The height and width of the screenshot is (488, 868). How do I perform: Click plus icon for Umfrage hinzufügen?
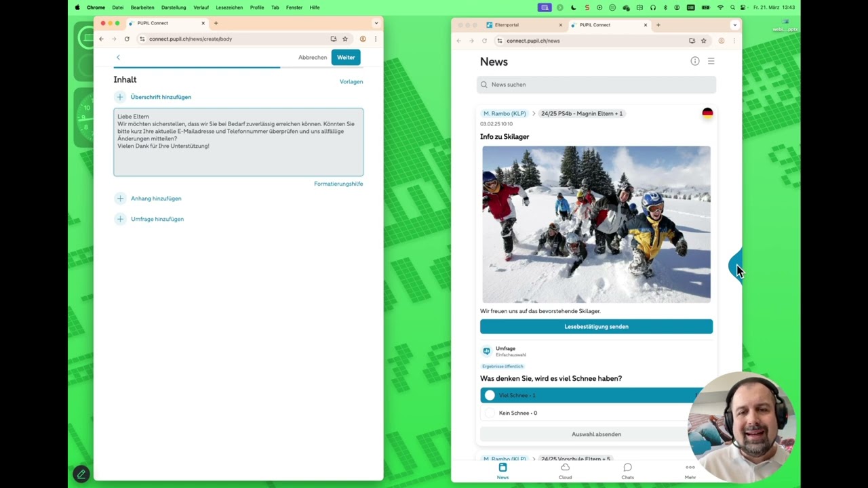[120, 219]
